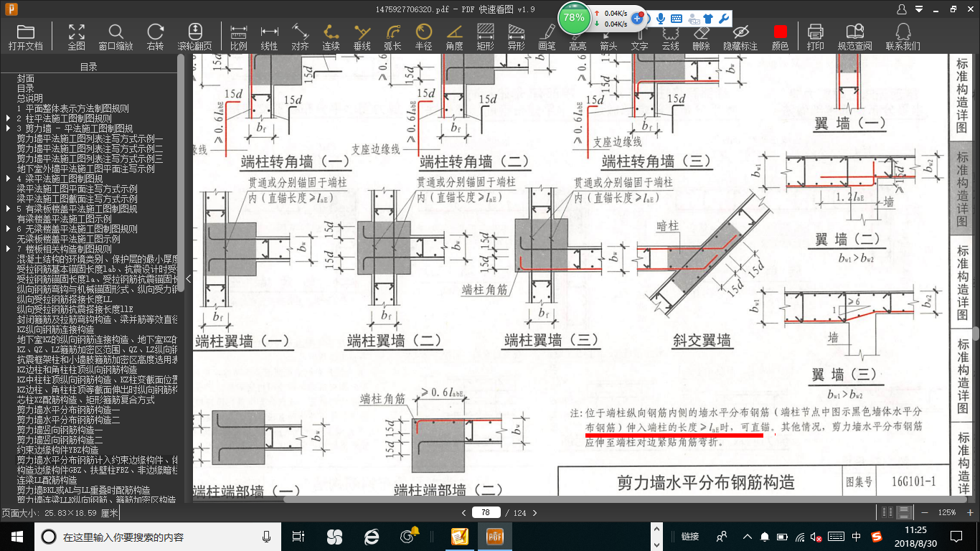Image resolution: width=980 pixels, height=551 pixels.
Task: Toggle the 滚轮翻页 mouse wheel paging mode
Action: [195, 37]
